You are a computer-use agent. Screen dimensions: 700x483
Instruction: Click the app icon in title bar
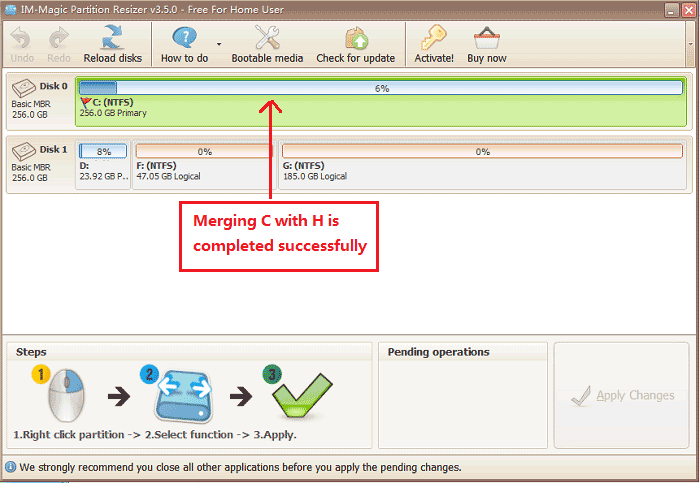point(11,9)
